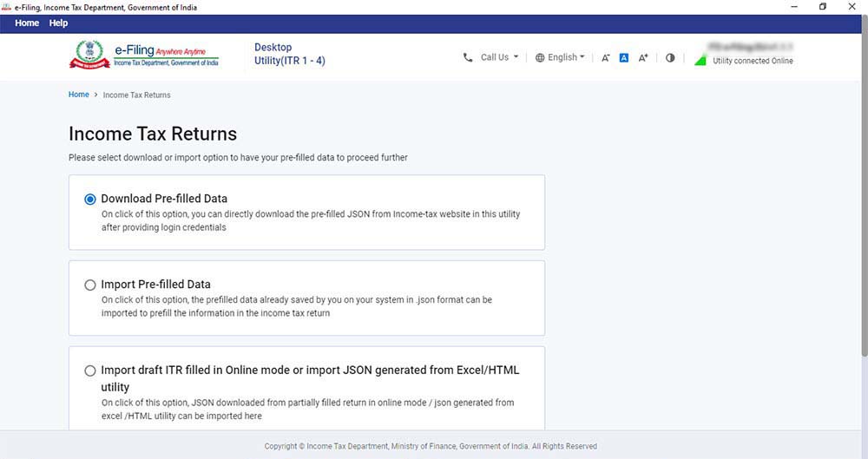Screen dimensions: 868x459
Task: Reset to default font size A icon
Action: (x=623, y=58)
